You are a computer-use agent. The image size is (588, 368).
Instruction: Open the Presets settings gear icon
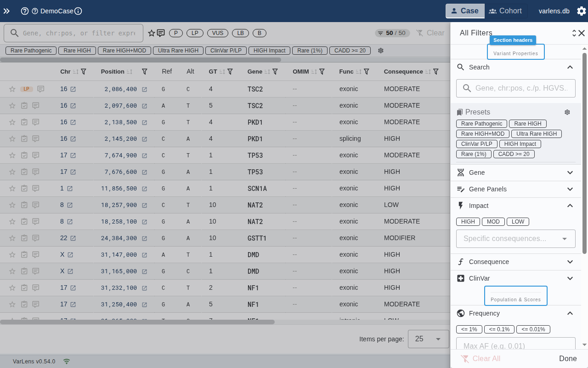[567, 112]
